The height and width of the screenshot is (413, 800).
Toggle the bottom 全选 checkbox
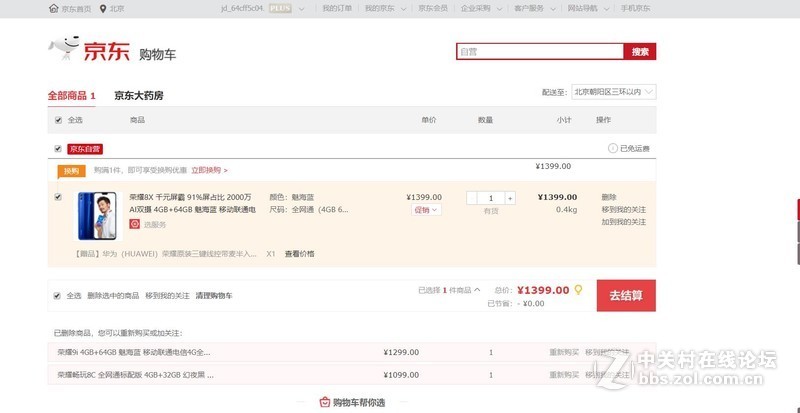pyautogui.click(x=57, y=296)
